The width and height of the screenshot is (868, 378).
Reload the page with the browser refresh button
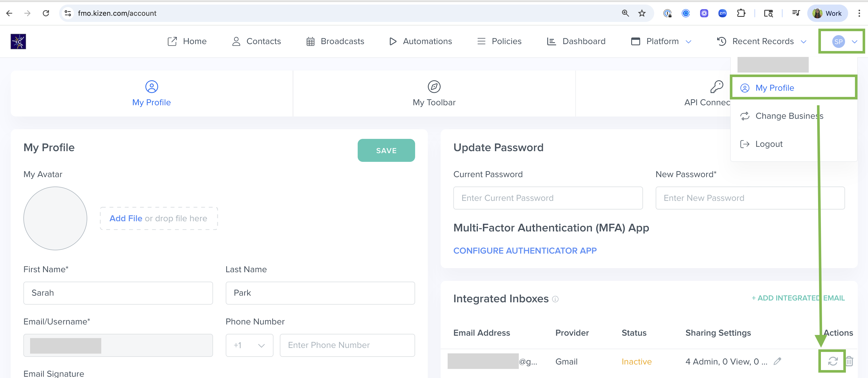click(x=46, y=13)
